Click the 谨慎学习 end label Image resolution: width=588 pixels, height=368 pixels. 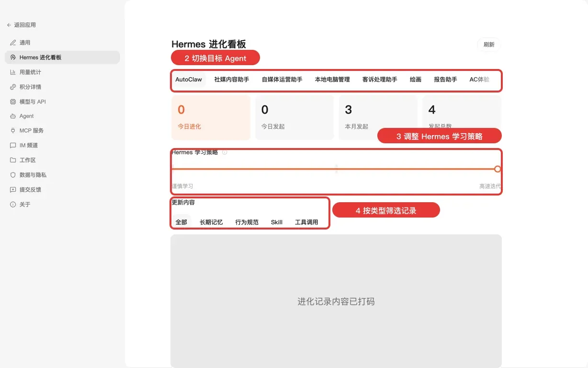click(182, 186)
